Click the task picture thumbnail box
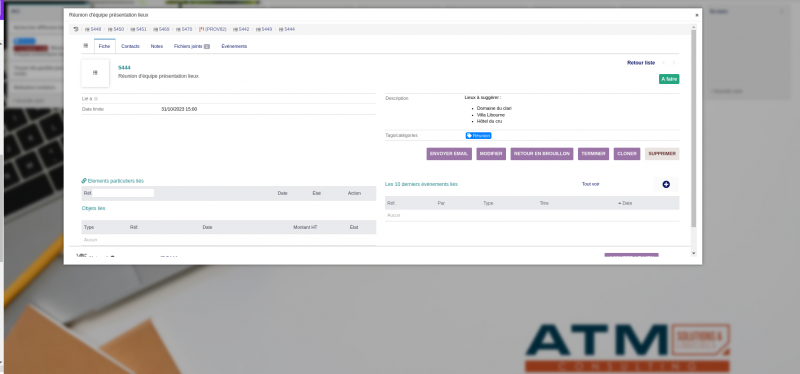This screenshot has height=374, width=800. [x=95, y=73]
